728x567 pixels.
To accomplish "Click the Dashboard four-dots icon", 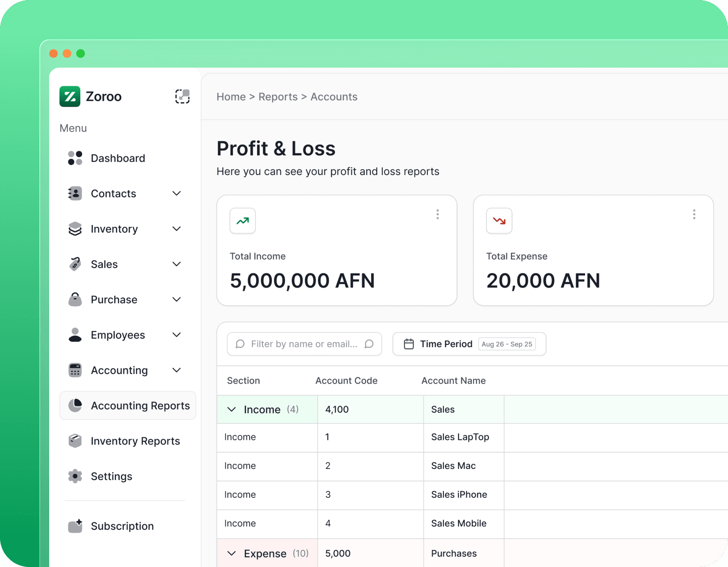I will point(75,158).
